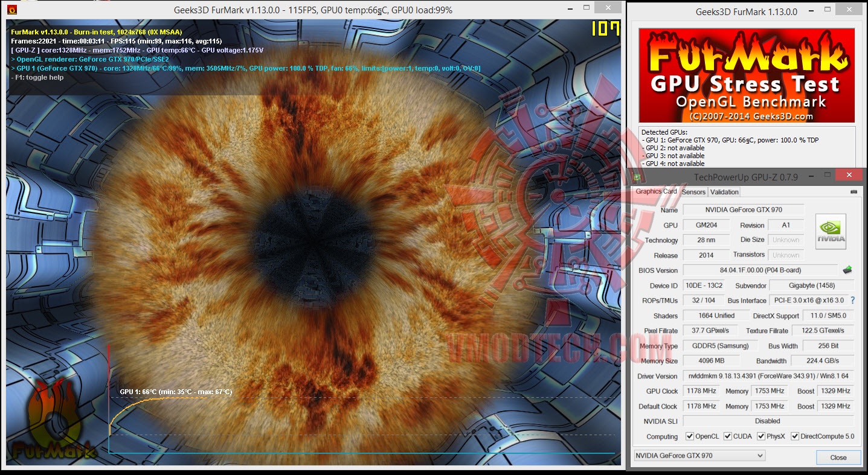Image resolution: width=868 pixels, height=475 pixels.
Task: Click the 'Frames:22021' statistics overlay line
Action: (x=117, y=41)
